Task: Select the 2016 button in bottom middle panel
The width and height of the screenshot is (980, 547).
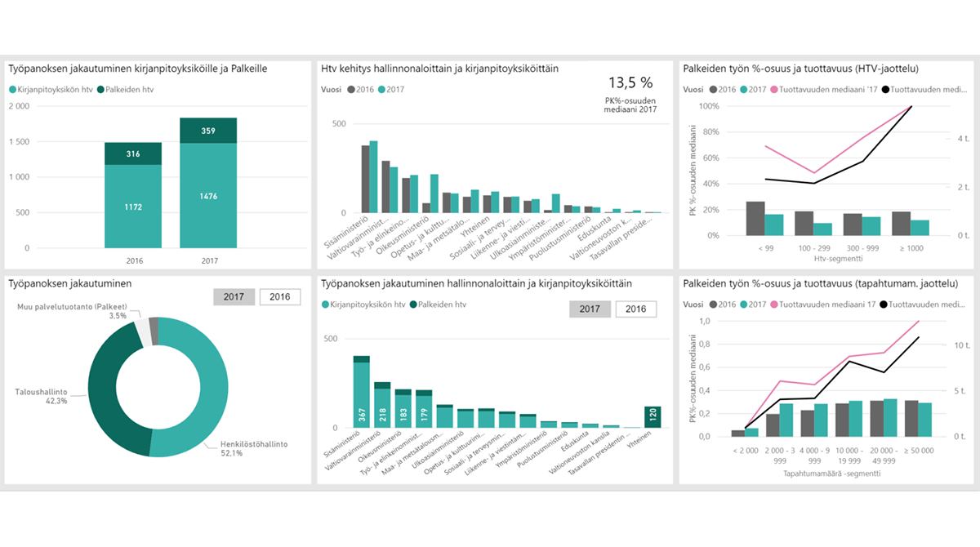Action: pos(636,309)
